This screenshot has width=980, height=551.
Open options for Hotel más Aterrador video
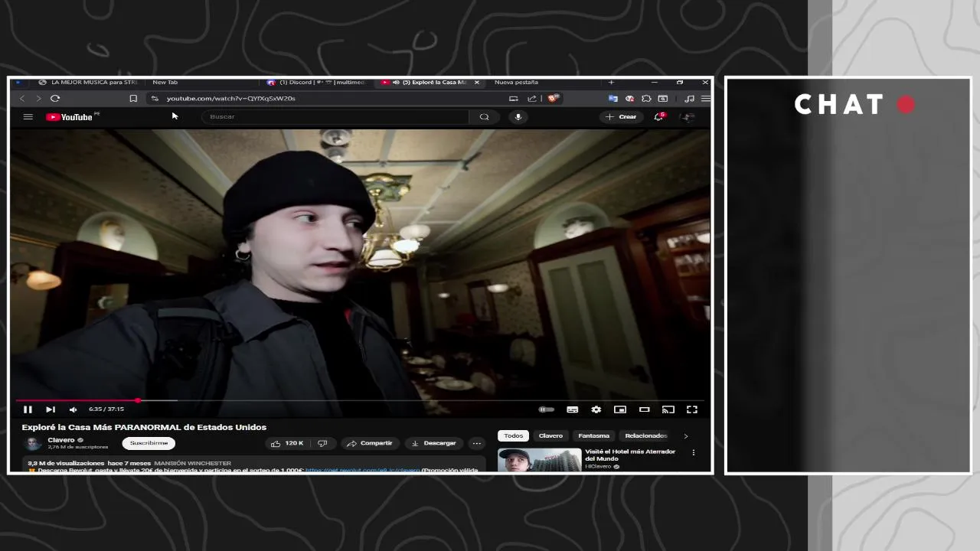point(694,452)
